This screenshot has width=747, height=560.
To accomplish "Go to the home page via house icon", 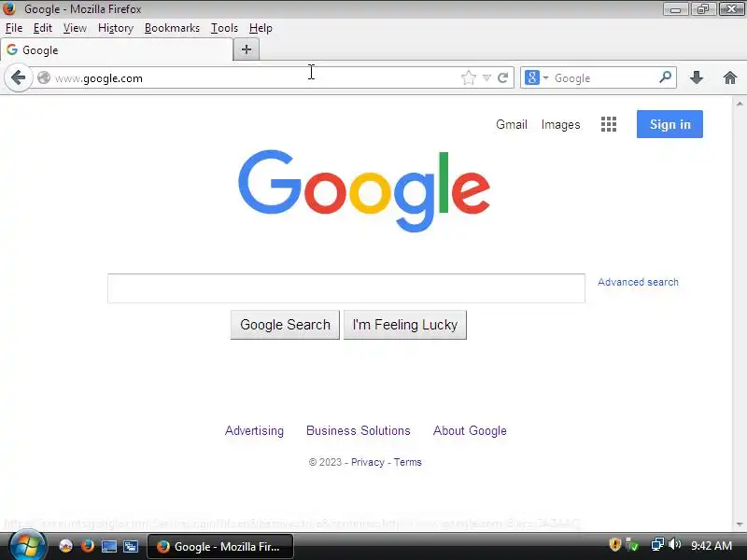I will click(730, 77).
